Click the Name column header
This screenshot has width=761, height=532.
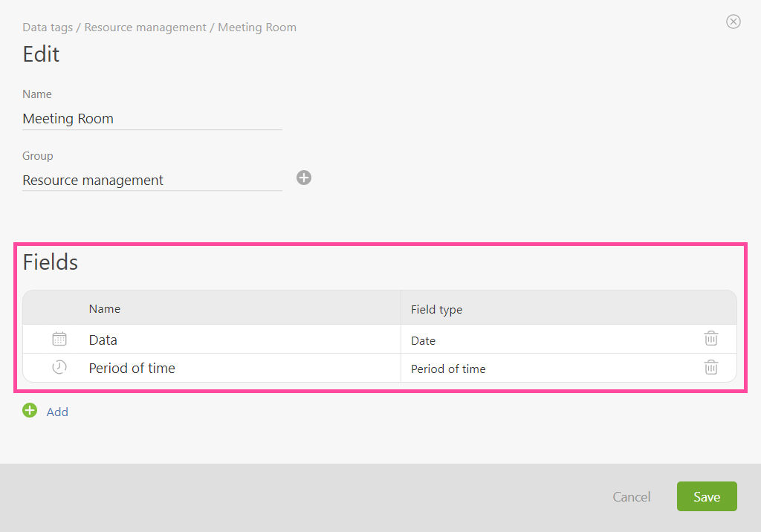point(104,308)
